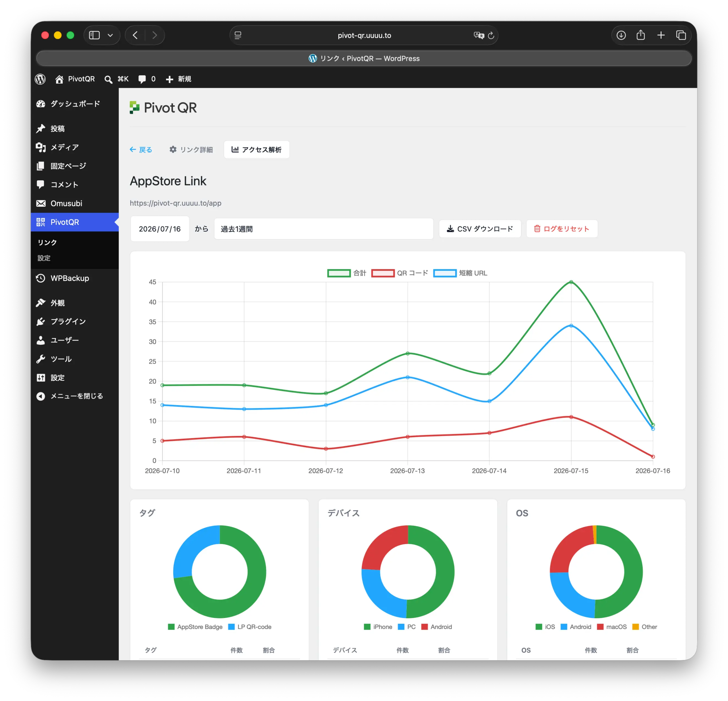Click the 2026/07/16 date field

[x=160, y=229]
